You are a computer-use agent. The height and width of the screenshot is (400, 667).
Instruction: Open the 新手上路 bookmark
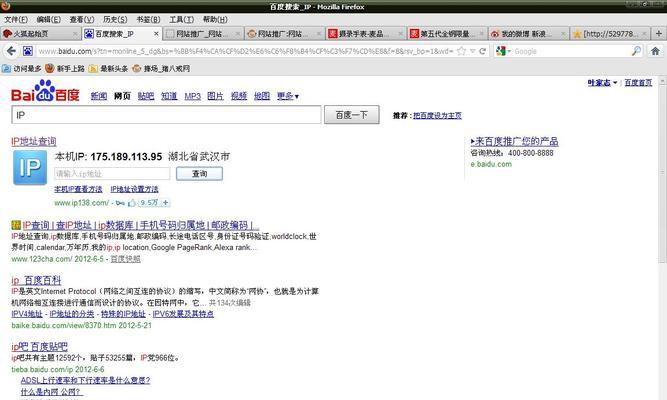(x=65, y=69)
